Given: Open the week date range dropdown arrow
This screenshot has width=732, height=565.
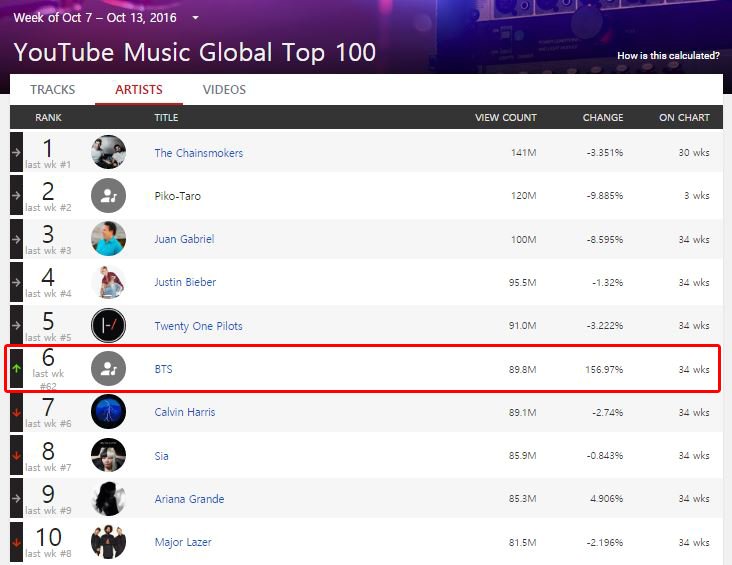Looking at the screenshot, I should [x=196, y=18].
